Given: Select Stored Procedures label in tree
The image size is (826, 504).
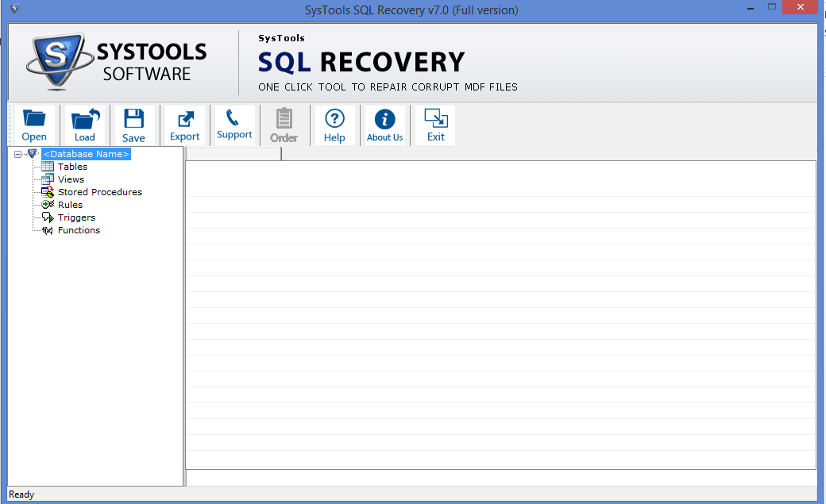Looking at the screenshot, I should coord(99,192).
